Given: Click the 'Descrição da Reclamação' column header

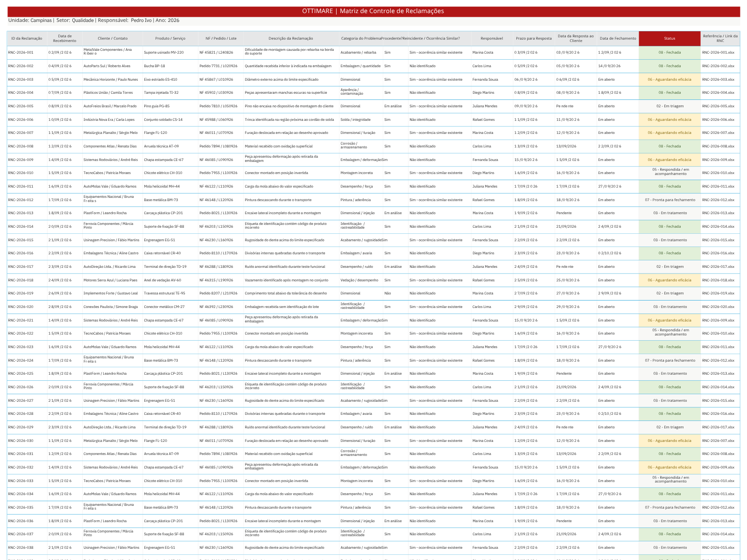Looking at the screenshot, I should point(291,38).
